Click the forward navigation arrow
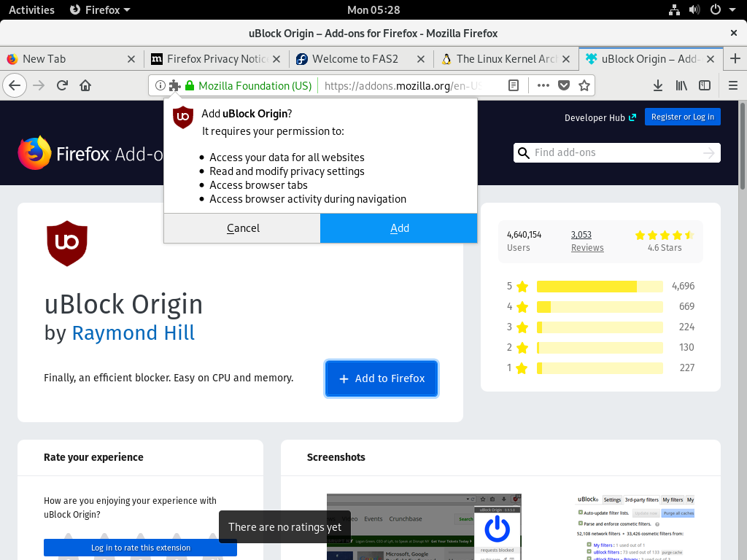Image resolution: width=747 pixels, height=560 pixels. pos(39,86)
